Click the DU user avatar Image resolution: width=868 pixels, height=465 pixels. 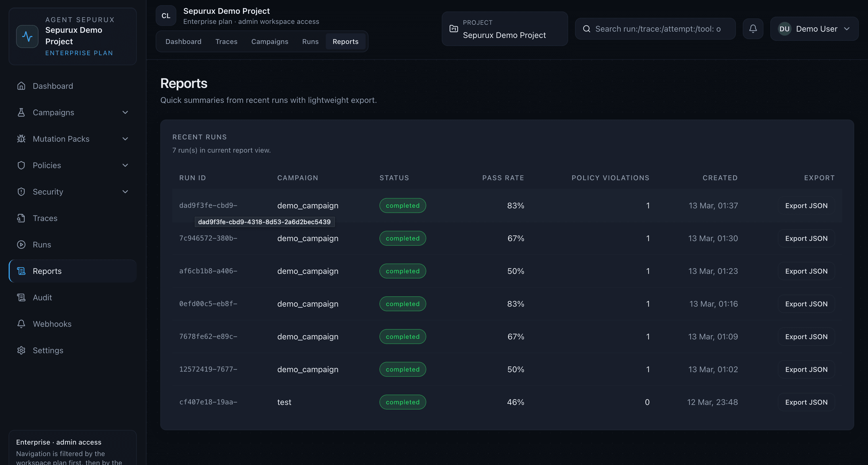[784, 29]
